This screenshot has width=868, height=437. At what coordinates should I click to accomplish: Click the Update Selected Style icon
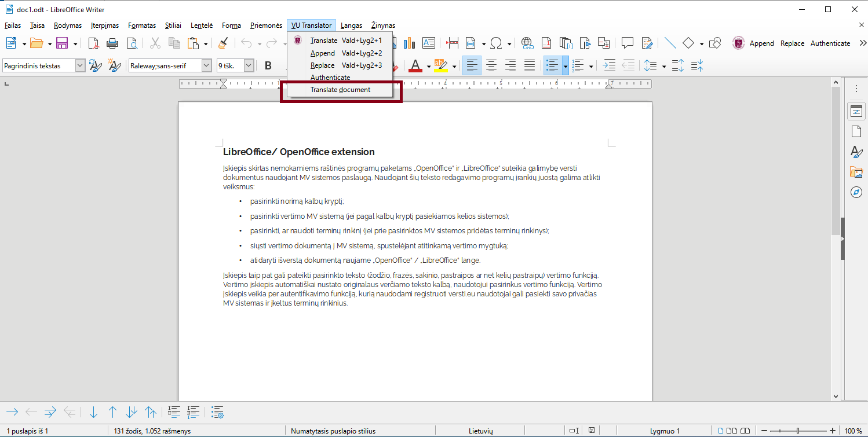96,65
